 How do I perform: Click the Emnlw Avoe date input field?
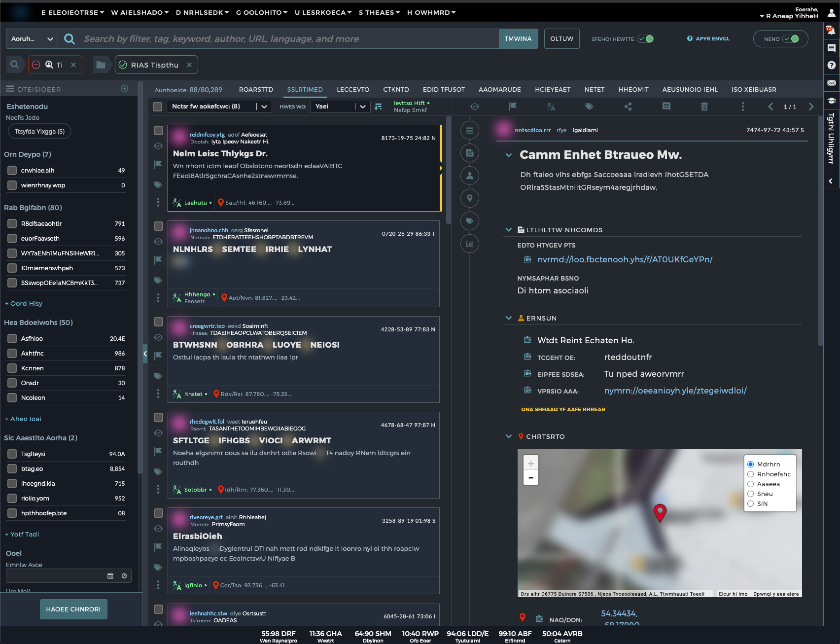(69, 576)
